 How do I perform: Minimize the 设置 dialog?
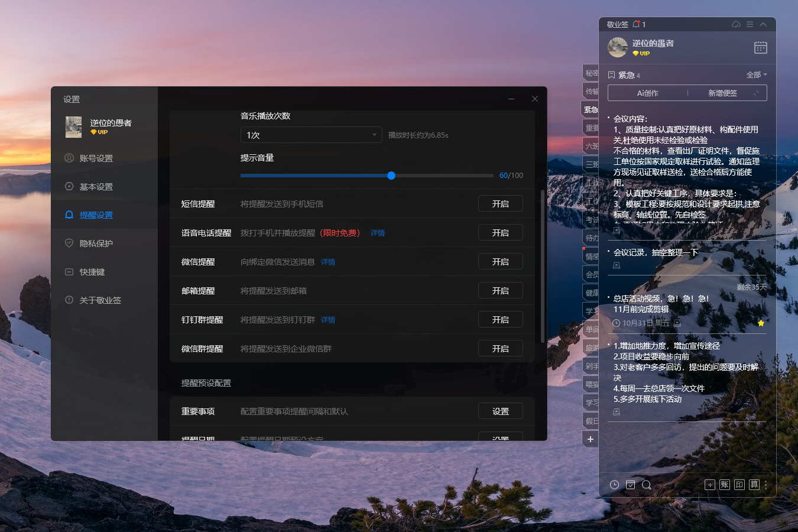pyautogui.click(x=511, y=99)
